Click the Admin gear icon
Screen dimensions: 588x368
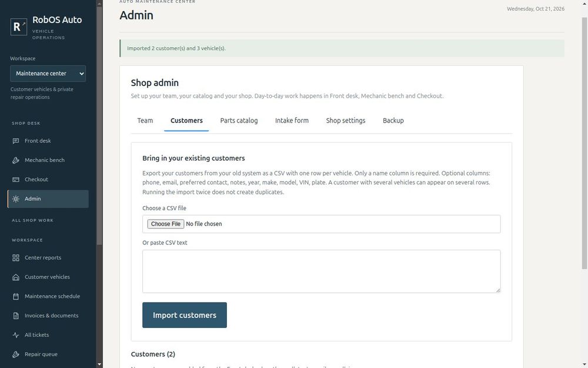pos(16,199)
